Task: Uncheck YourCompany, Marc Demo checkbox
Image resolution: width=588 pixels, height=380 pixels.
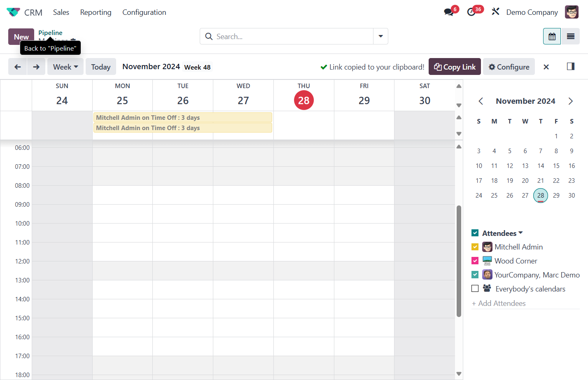Action: click(475, 275)
